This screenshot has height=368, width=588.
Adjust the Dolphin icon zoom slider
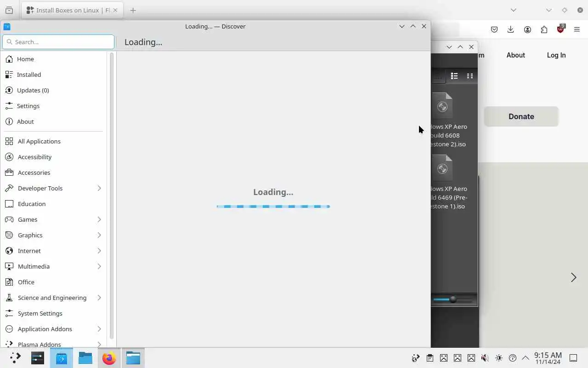coord(453,299)
